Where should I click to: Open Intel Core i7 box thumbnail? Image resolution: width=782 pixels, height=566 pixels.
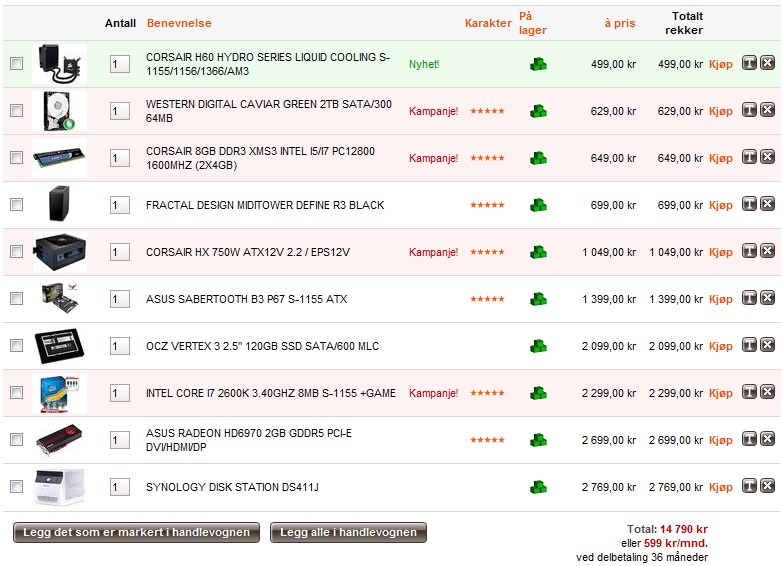(x=59, y=393)
